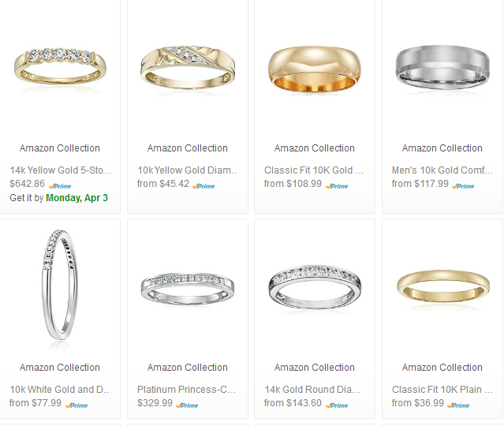This screenshot has height=426, width=504.
Task: Click the from $143.60 price link
Action: click(x=293, y=403)
